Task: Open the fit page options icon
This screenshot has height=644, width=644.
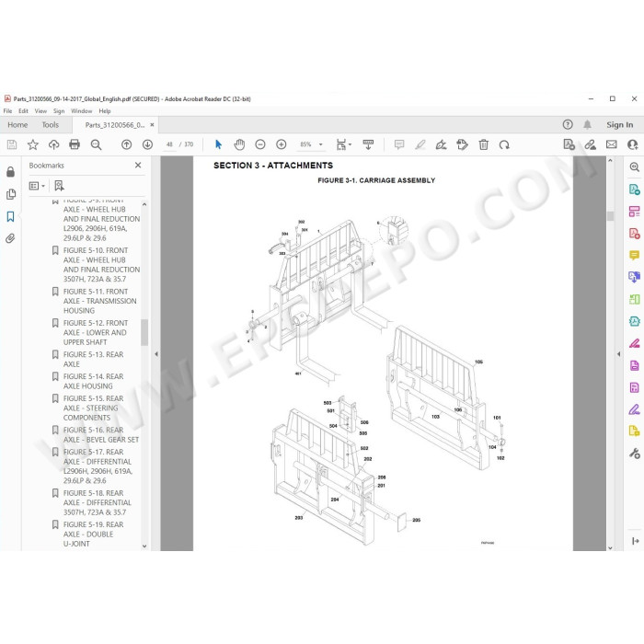Action: (x=343, y=144)
